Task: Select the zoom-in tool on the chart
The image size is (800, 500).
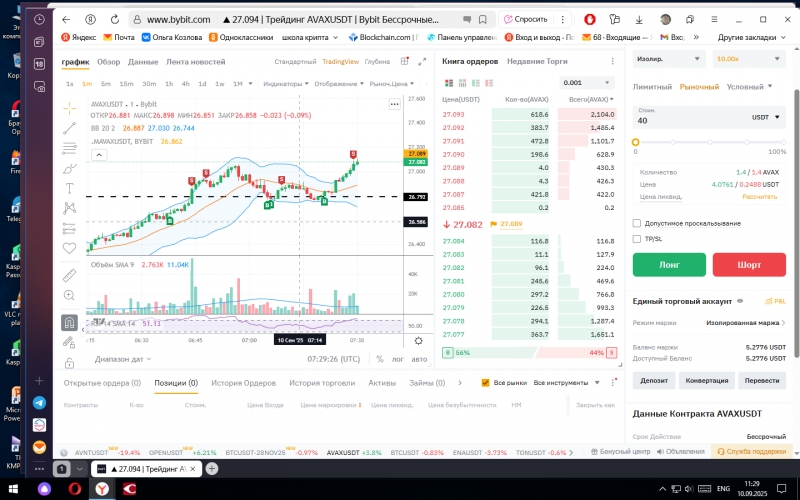Action: point(69,295)
